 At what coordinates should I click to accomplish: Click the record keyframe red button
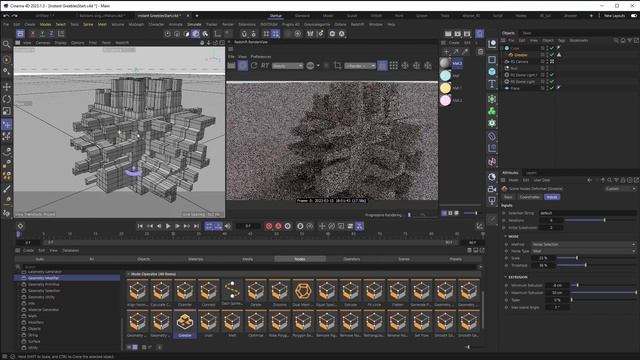tap(269, 226)
